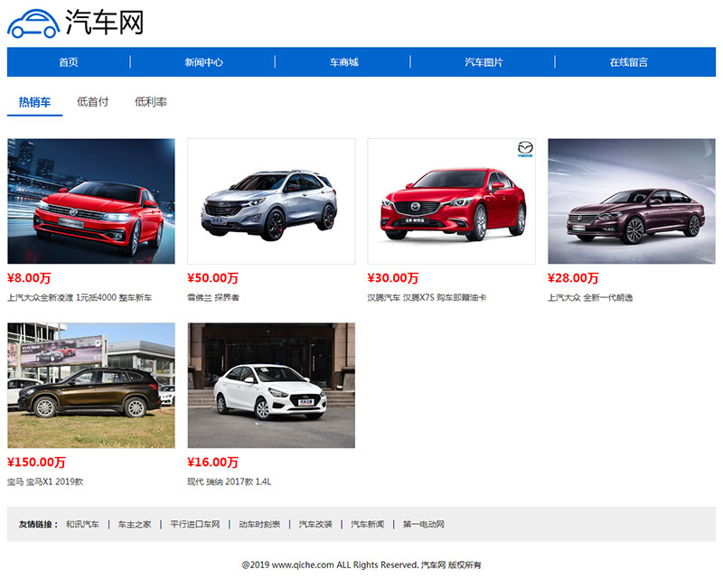Open the brown BMW X1 photo

point(91,386)
